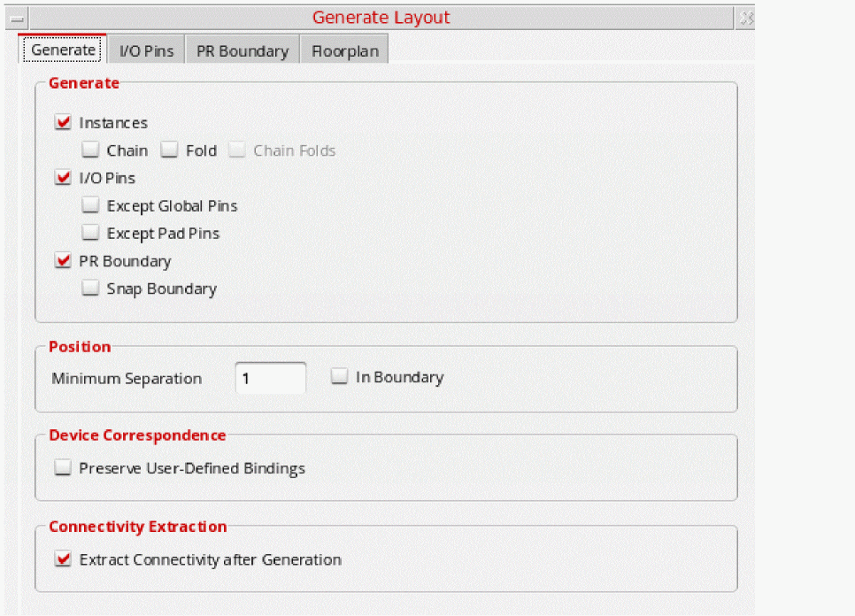Enable the Chain option
Viewport: 855px width, 616px height.
90,150
